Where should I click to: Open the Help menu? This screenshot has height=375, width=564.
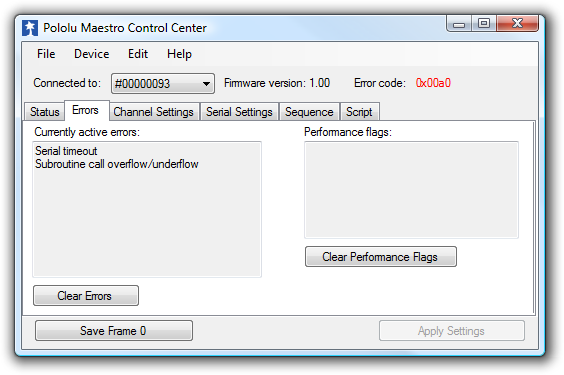point(179,54)
